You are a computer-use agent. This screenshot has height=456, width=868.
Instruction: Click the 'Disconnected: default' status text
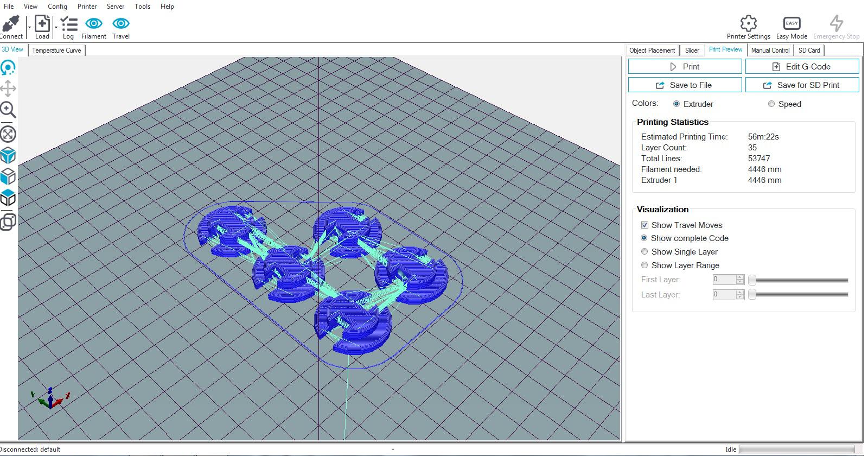click(x=30, y=449)
